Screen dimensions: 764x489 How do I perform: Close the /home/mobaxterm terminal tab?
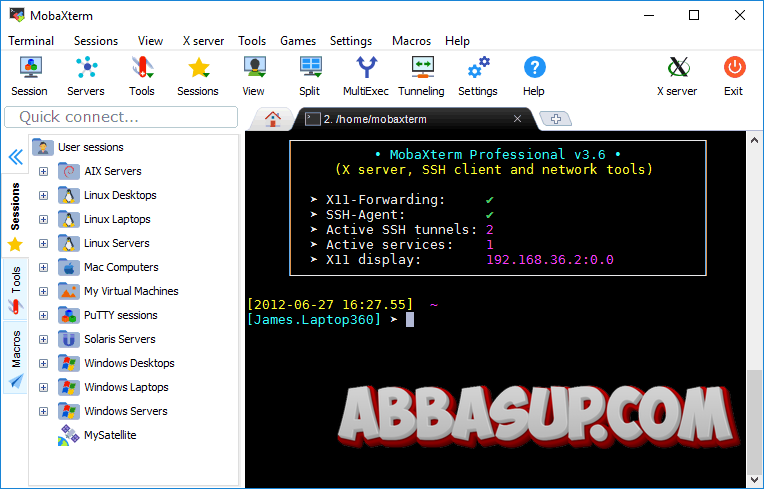pyautogui.click(x=517, y=119)
